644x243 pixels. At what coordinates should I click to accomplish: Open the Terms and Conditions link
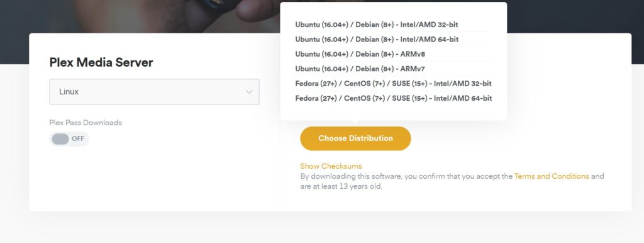(x=552, y=176)
